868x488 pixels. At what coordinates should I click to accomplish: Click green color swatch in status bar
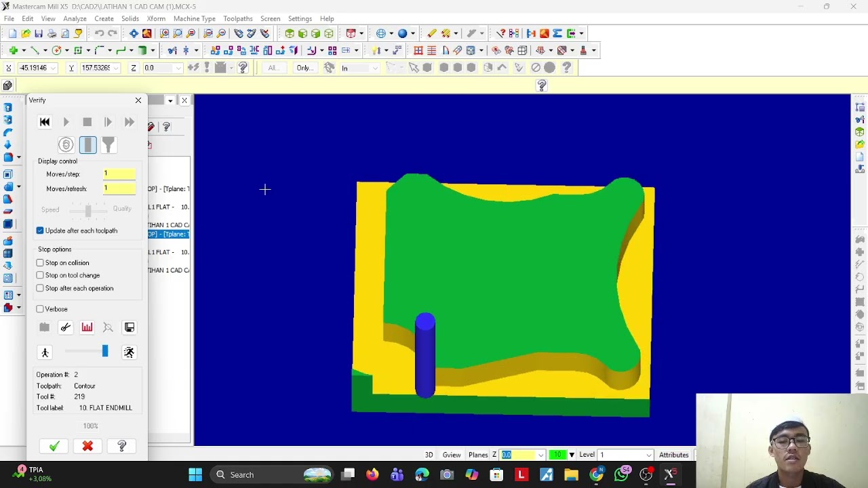pos(557,455)
